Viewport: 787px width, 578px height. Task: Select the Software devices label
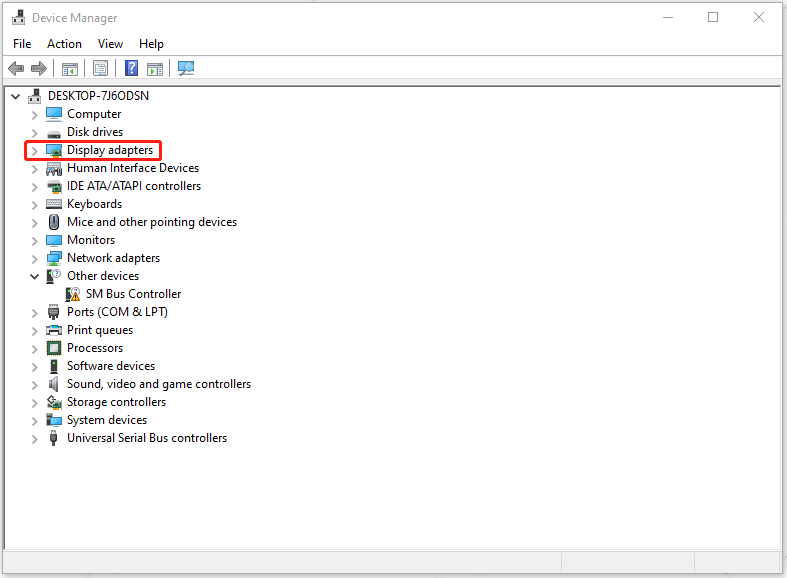(x=111, y=366)
